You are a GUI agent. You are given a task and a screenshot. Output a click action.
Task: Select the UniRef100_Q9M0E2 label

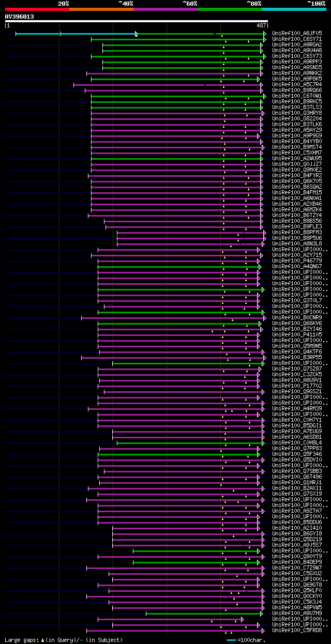297,170
